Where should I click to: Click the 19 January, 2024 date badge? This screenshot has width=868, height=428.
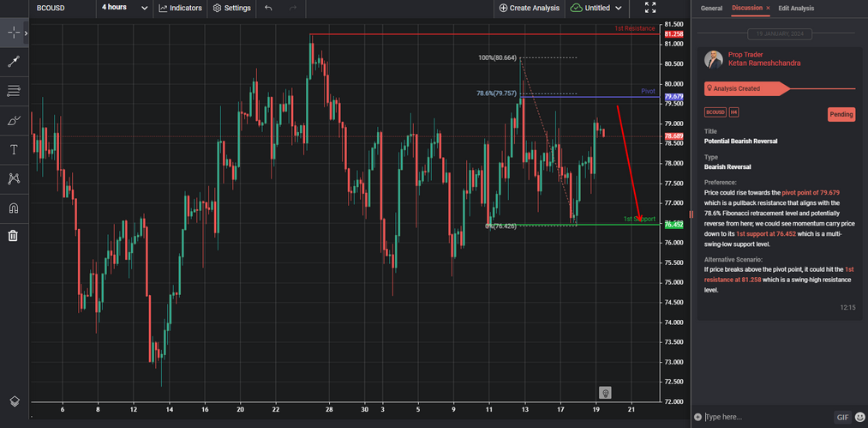point(780,33)
